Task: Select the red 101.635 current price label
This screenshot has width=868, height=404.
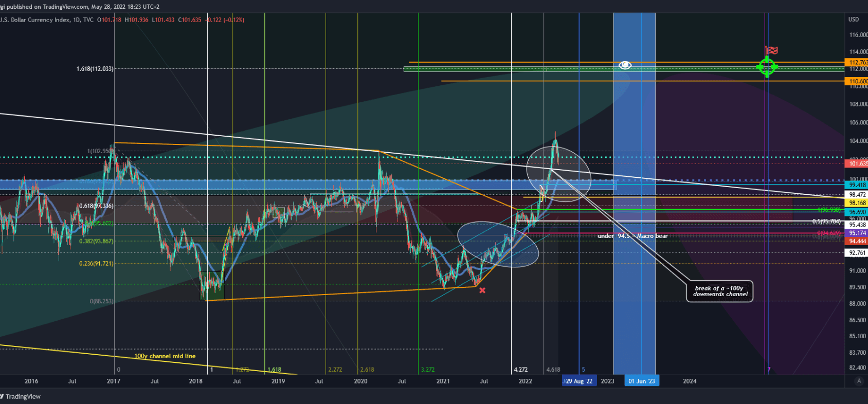Action: click(x=856, y=164)
